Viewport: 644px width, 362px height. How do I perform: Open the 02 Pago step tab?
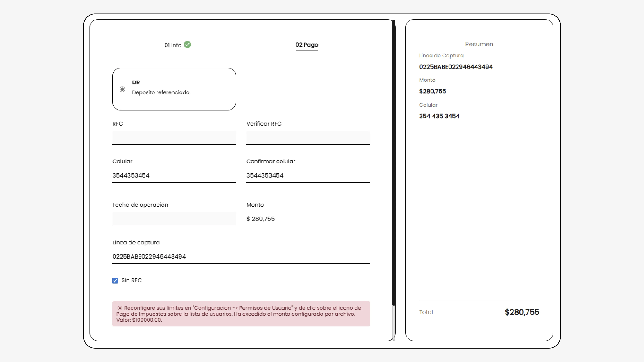point(306,45)
